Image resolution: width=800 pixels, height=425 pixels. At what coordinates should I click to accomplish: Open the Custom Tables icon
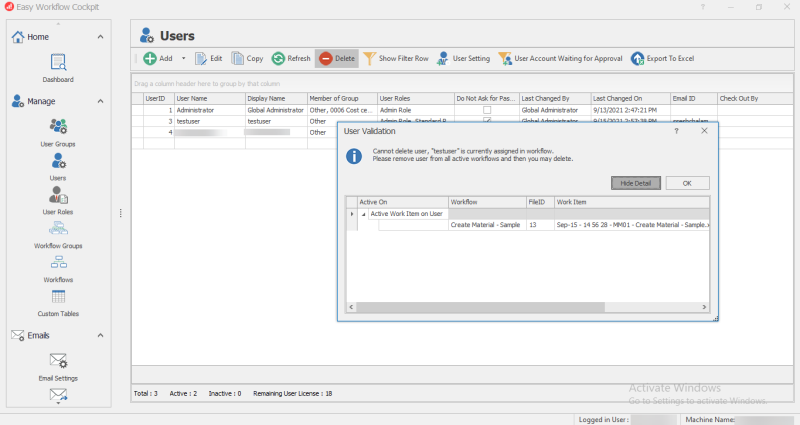click(58, 297)
